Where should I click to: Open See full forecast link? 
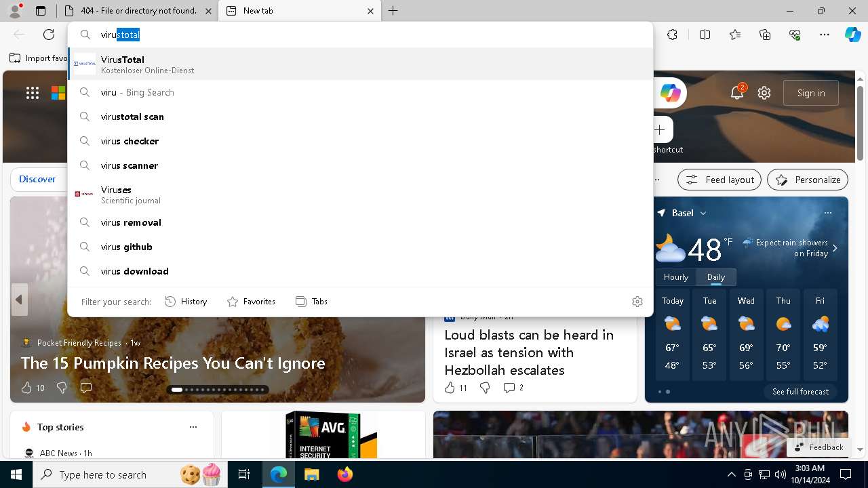click(x=800, y=392)
